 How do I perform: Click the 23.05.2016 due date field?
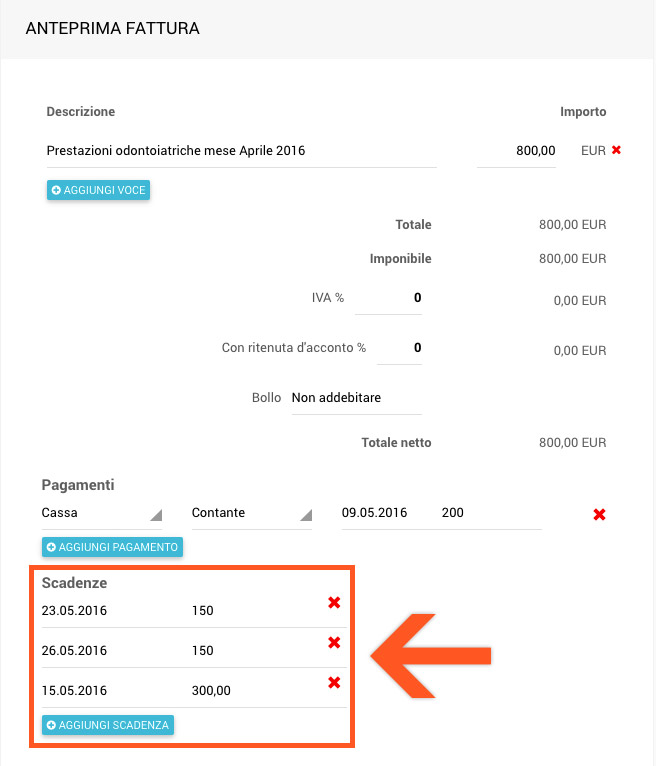tap(100, 610)
